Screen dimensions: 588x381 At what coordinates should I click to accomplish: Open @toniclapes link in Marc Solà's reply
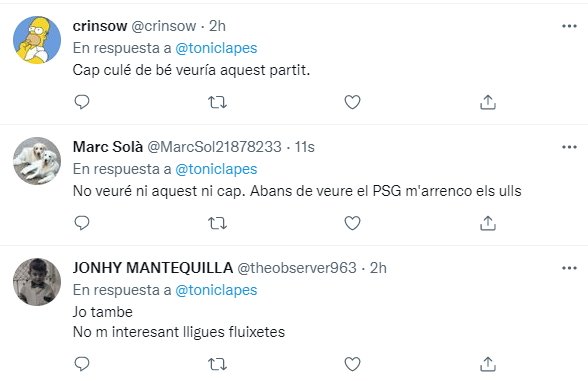point(216,170)
